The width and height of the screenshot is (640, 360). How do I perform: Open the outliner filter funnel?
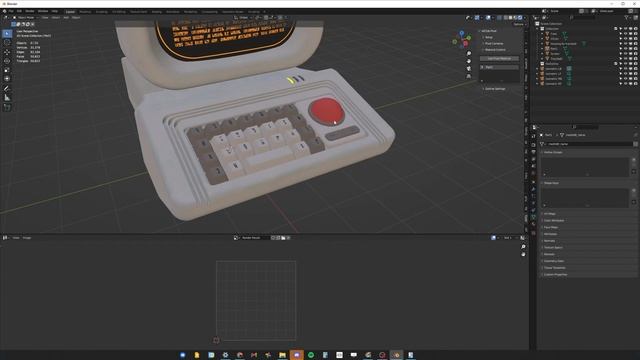pos(627,18)
